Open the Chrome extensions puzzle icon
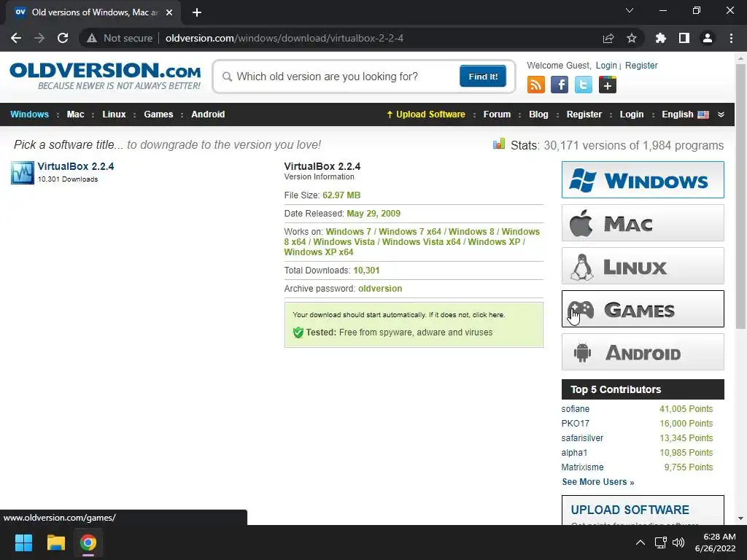Viewport: 747px width, 560px height. coord(661,38)
